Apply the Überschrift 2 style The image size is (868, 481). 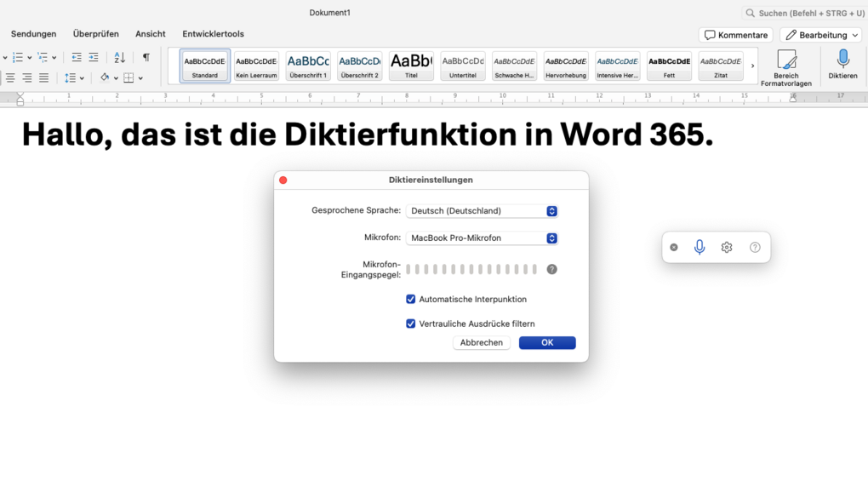[360, 66]
